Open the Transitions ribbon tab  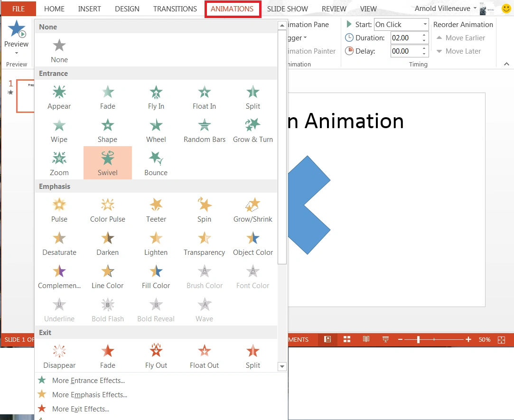[x=175, y=9]
